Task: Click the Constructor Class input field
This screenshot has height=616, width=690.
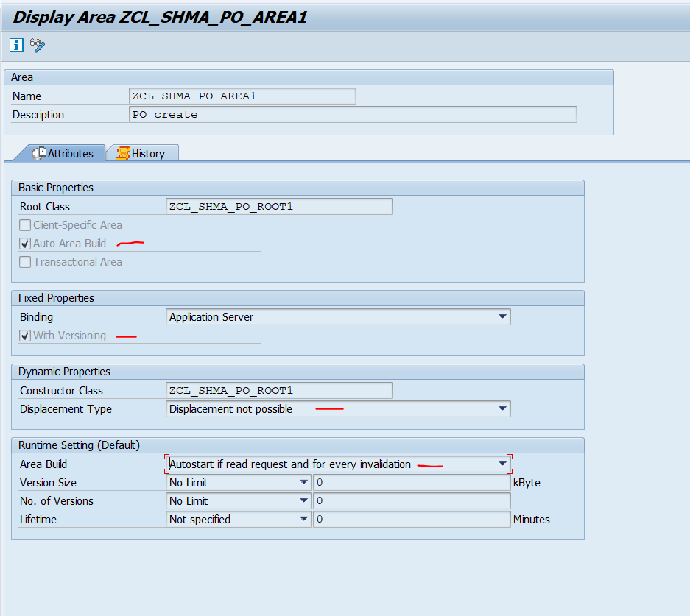Action: [x=278, y=390]
